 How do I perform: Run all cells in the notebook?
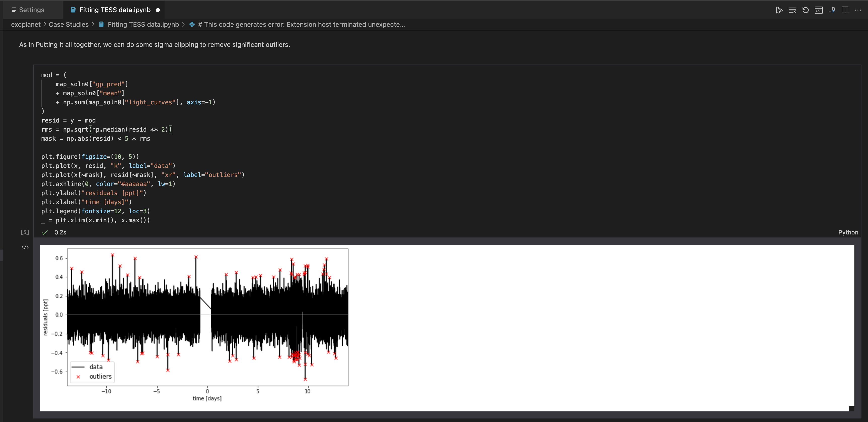pos(779,10)
